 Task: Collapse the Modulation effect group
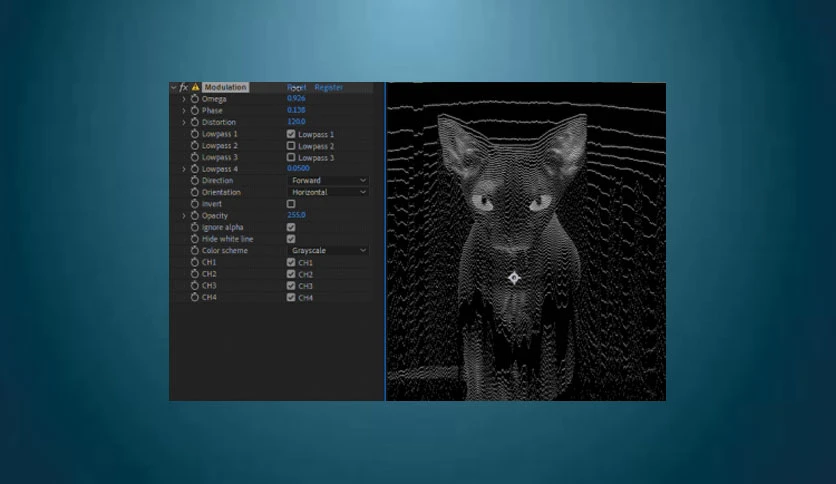point(173,87)
